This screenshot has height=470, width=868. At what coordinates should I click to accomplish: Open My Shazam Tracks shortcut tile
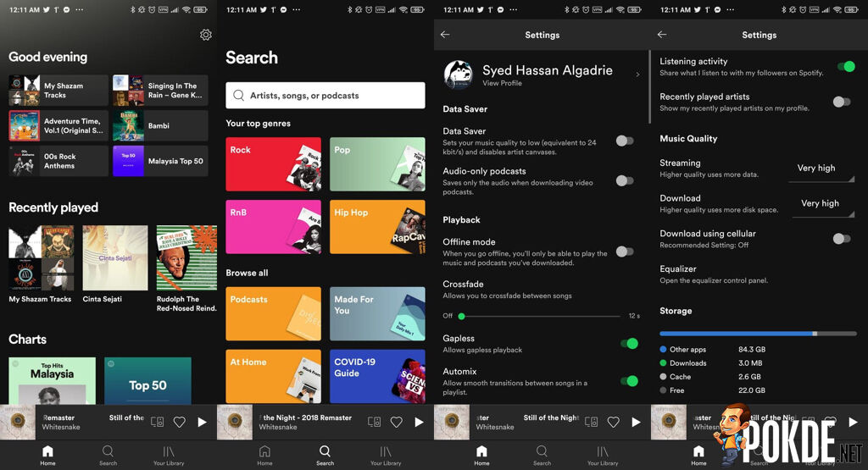coord(58,90)
